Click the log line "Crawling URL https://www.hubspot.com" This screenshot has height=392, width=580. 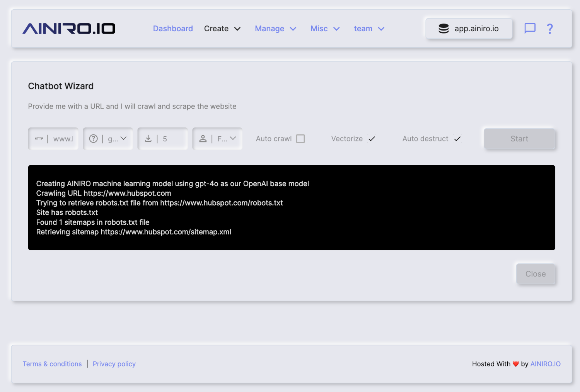point(104,193)
